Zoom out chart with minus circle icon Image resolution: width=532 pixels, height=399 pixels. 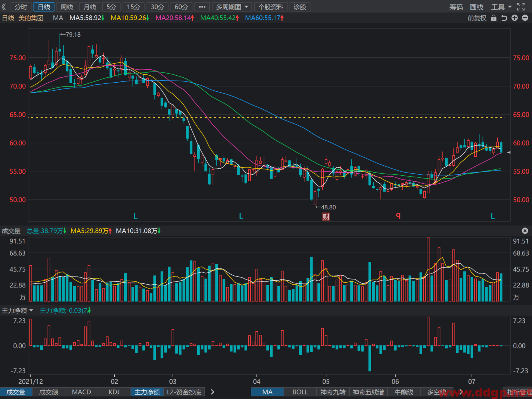(525, 18)
